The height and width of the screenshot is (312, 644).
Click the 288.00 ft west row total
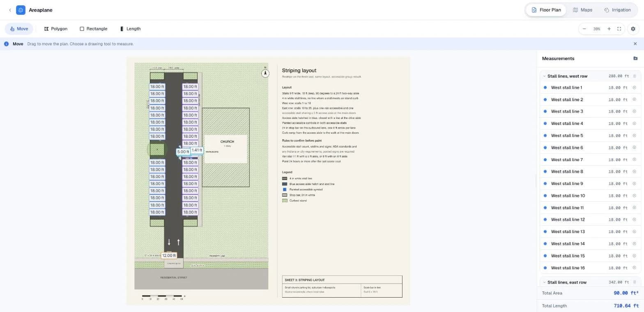pos(619,76)
